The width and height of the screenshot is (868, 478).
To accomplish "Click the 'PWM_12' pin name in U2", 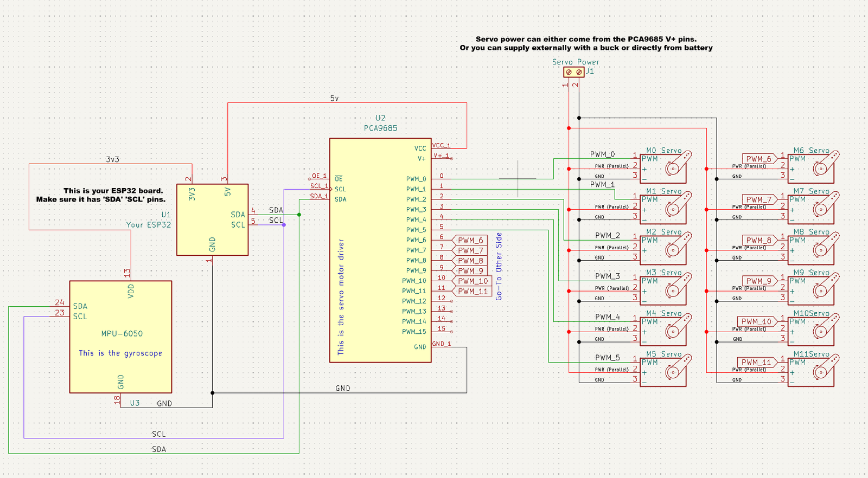I will click(x=414, y=301).
